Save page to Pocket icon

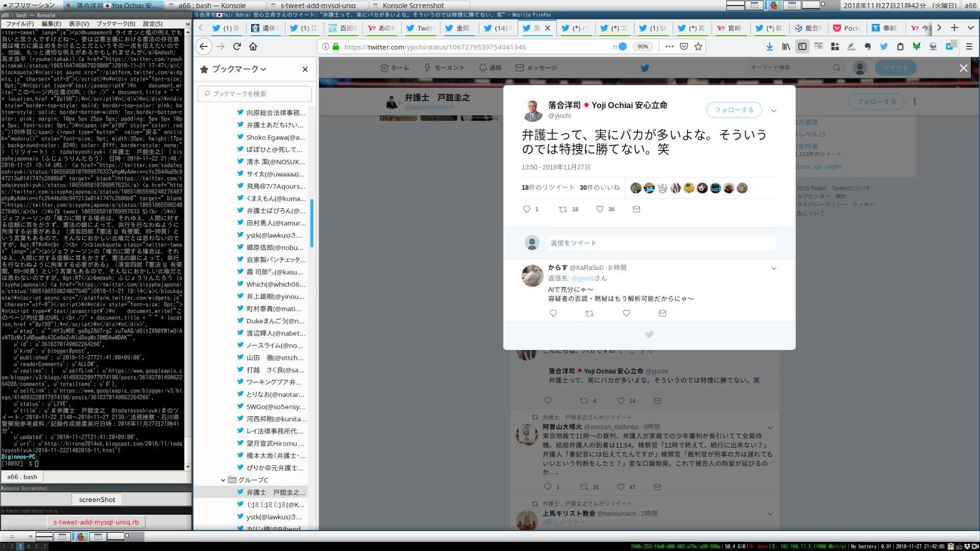click(x=684, y=47)
